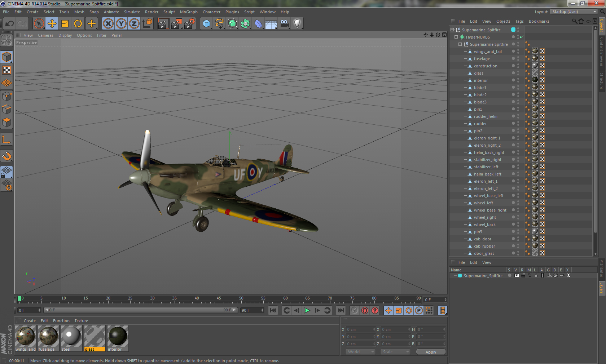
Task: Add a floor environment object
Action: click(271, 24)
